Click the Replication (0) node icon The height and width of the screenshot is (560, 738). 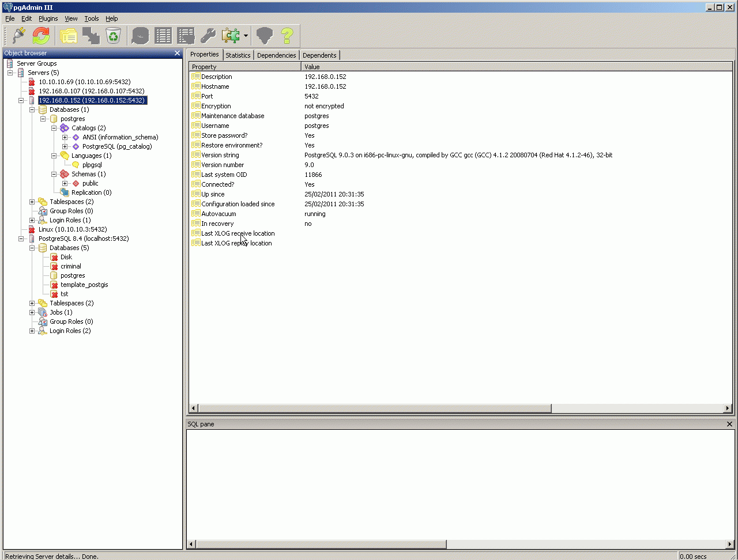tap(65, 192)
